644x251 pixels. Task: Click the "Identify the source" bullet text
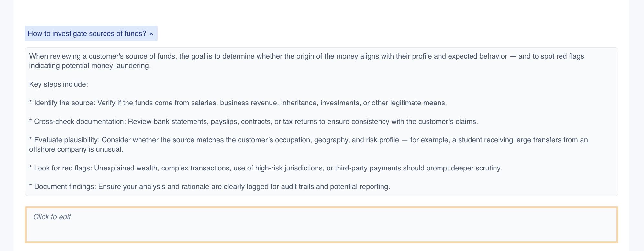(238, 103)
